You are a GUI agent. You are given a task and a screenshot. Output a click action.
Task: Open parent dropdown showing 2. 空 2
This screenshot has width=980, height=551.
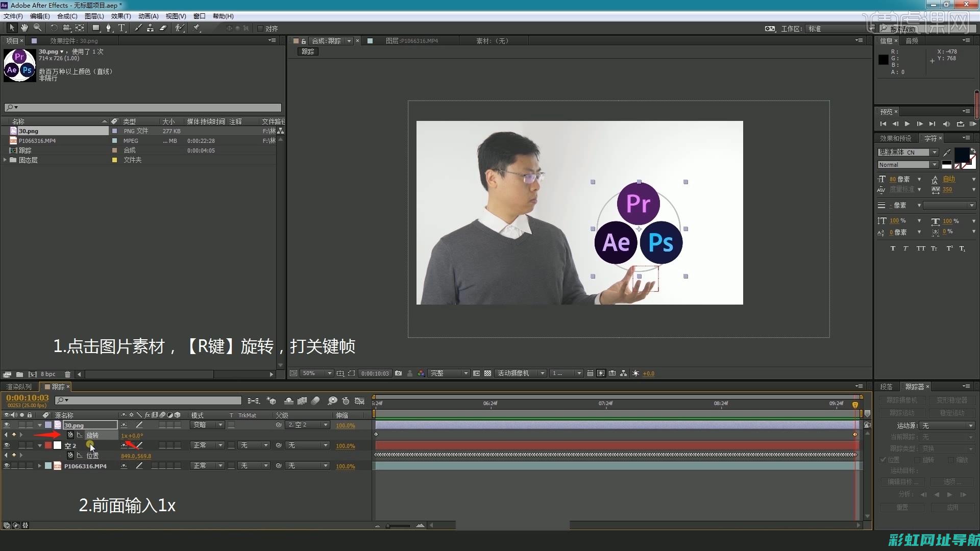[x=308, y=425]
